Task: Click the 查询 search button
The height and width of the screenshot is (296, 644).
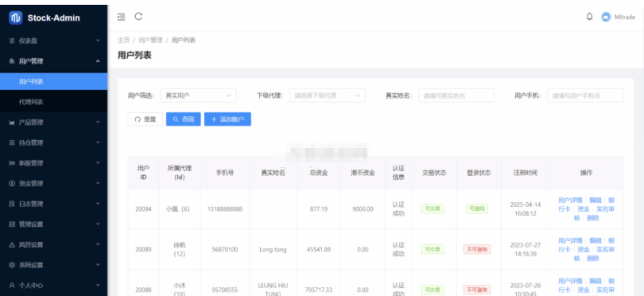Action: (x=184, y=119)
